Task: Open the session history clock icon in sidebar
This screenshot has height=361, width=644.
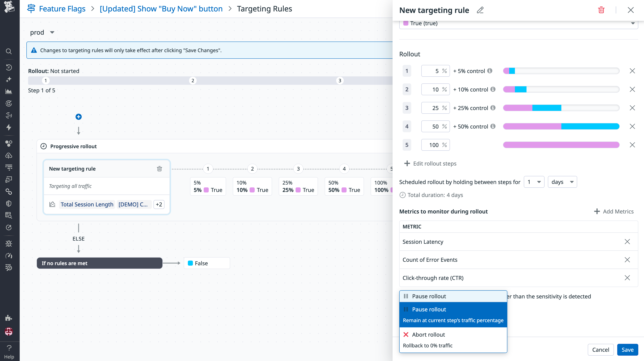Action: [x=9, y=67]
